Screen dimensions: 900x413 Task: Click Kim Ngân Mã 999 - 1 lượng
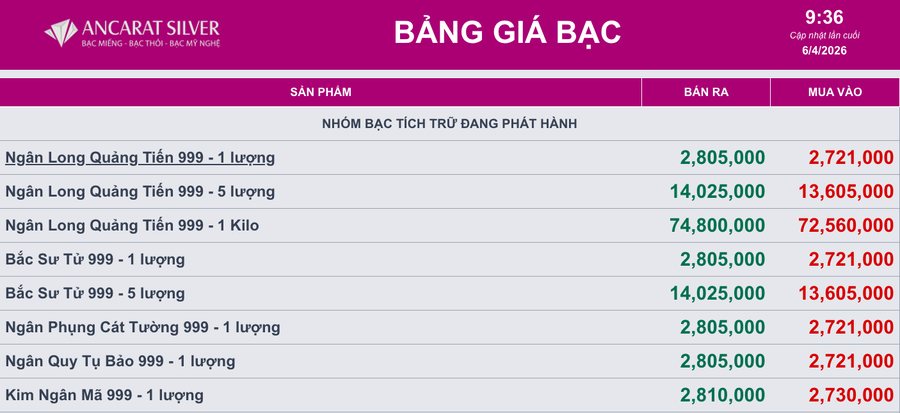click(104, 395)
